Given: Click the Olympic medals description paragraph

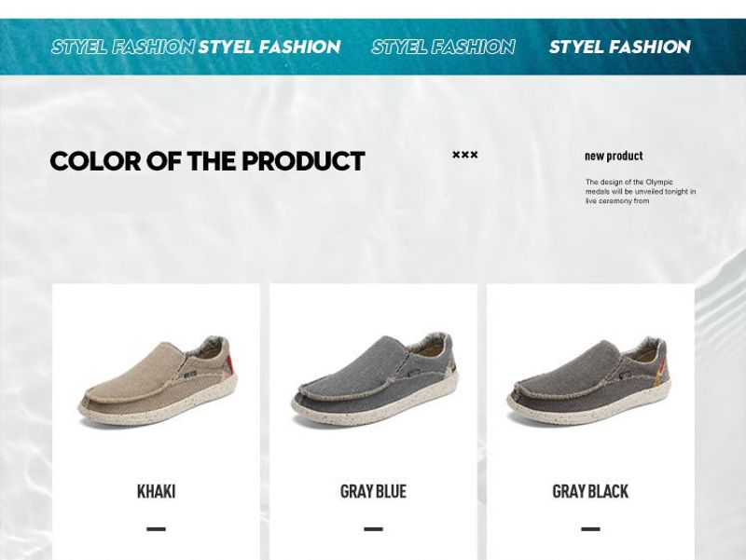Looking at the screenshot, I should tap(641, 191).
